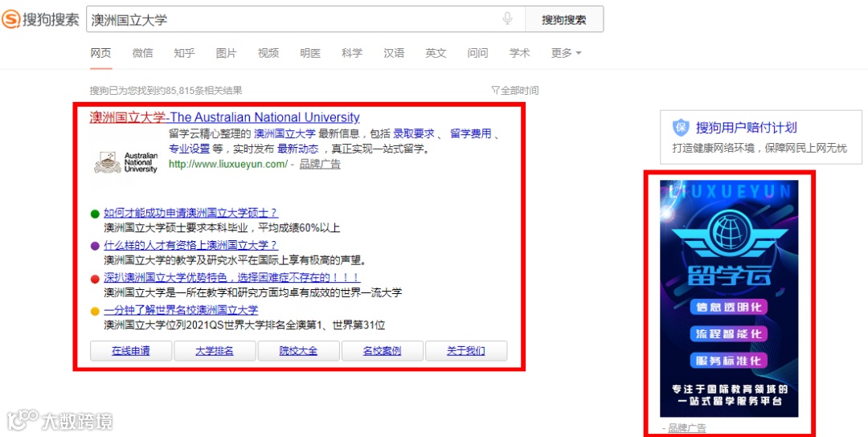Screen dimensions: 868x437
Task: Click the filter icon next to 全部时间
Action: click(495, 90)
